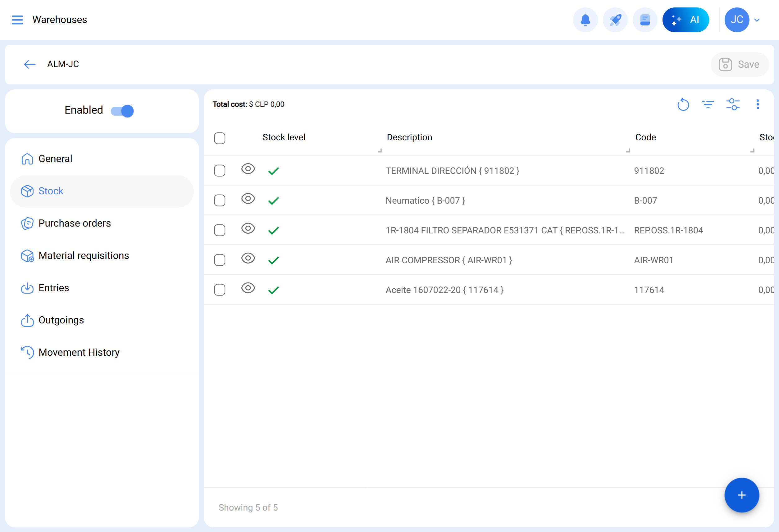779x532 pixels.
Task: Open the hamburger navigation menu
Action: coord(17,20)
